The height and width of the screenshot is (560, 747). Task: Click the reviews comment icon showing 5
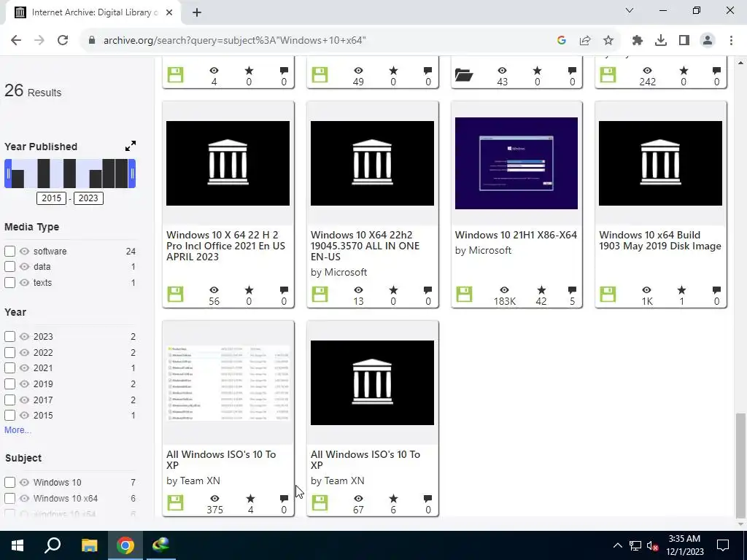(572, 289)
